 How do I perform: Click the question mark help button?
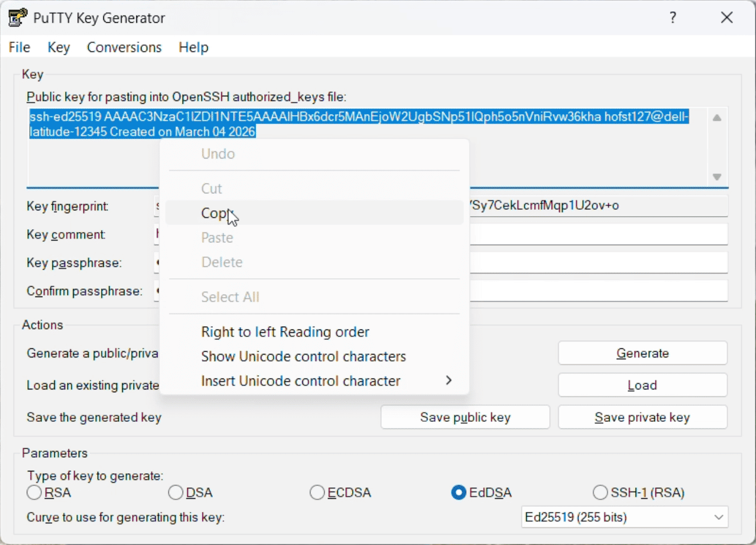click(673, 18)
